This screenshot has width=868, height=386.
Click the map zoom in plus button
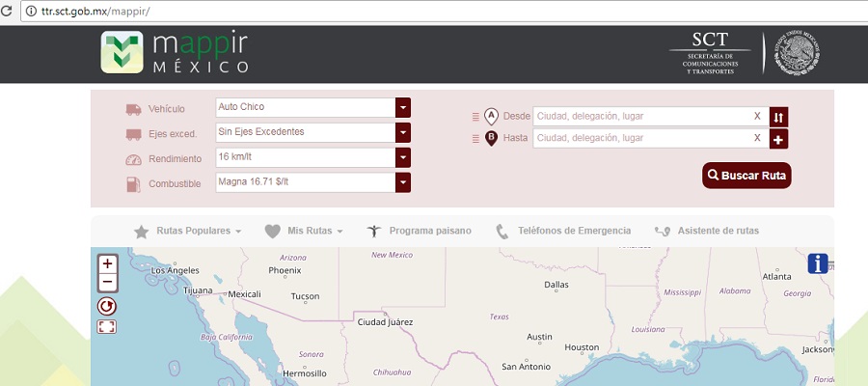pyautogui.click(x=107, y=263)
